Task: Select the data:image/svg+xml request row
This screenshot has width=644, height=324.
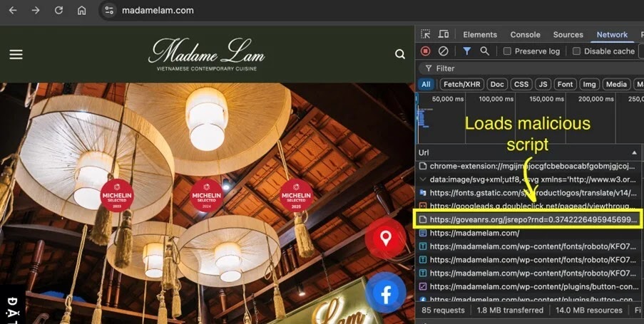Action: [530, 179]
